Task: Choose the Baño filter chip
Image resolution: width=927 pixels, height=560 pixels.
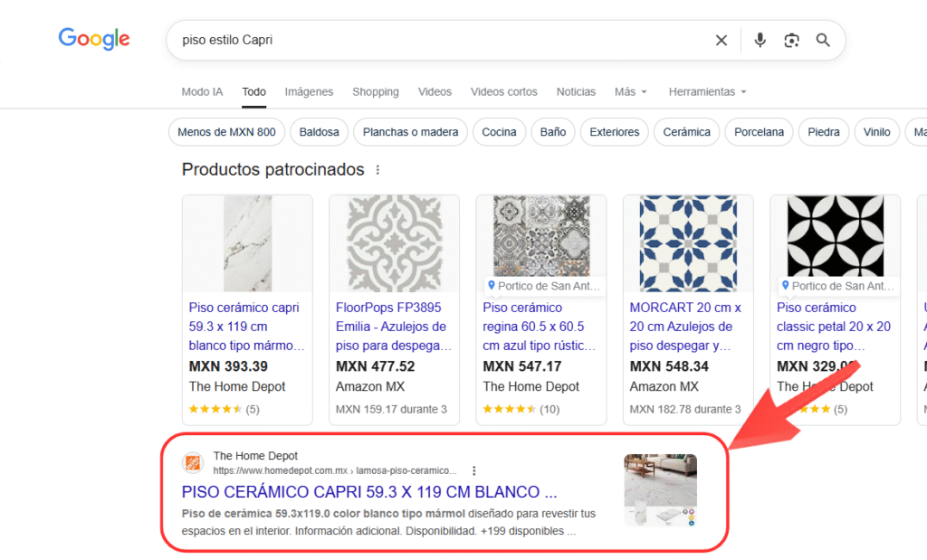Action: (553, 132)
